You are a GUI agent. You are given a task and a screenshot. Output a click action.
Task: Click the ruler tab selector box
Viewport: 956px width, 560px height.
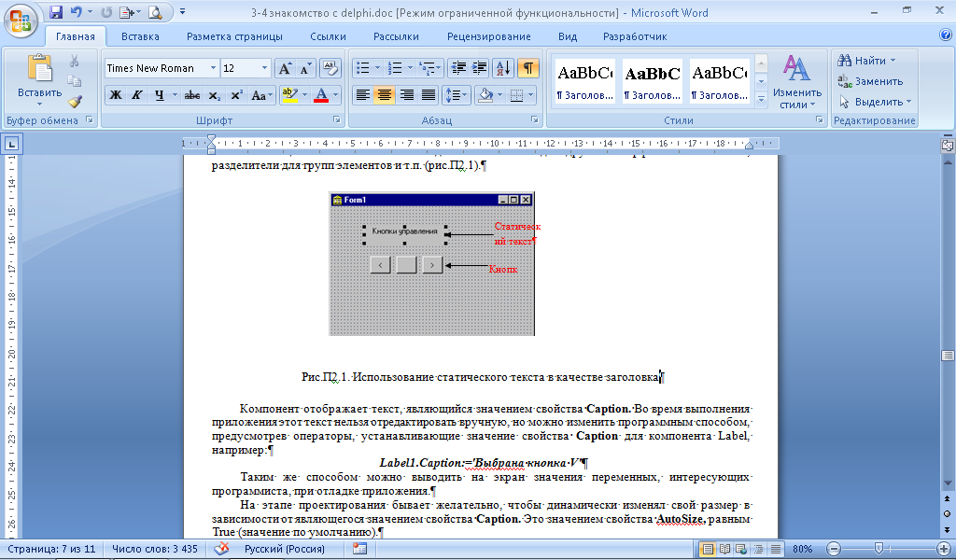(12, 145)
